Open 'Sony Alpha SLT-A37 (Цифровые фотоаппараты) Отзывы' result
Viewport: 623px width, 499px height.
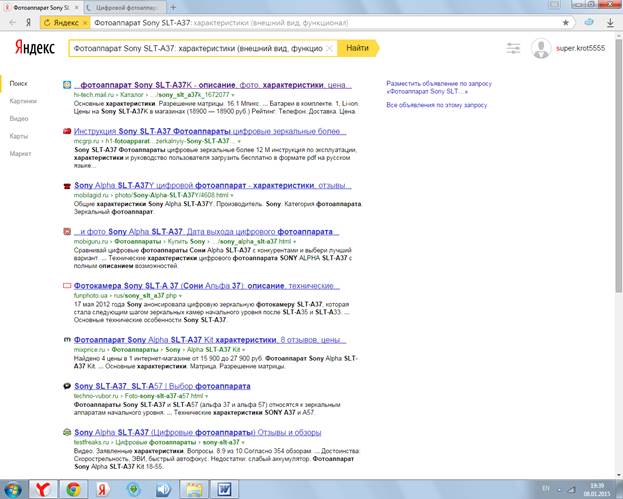[197, 432]
